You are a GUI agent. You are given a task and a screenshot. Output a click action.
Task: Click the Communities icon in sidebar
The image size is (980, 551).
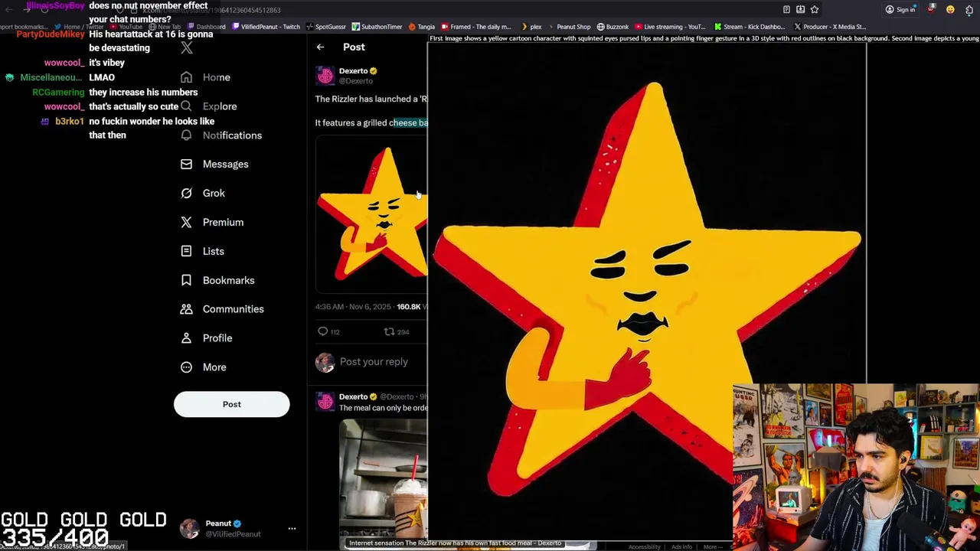(x=186, y=309)
